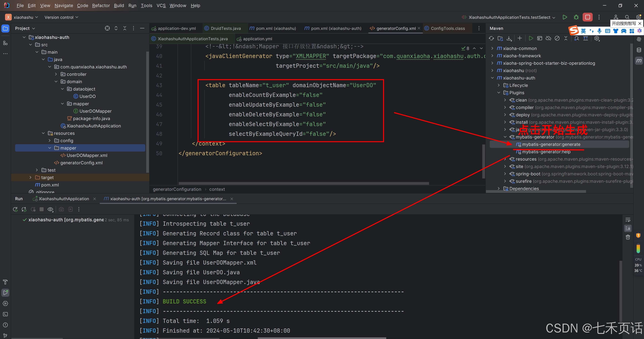
Task: Collapse the mybatis-generator plugin node
Action: [505, 137]
